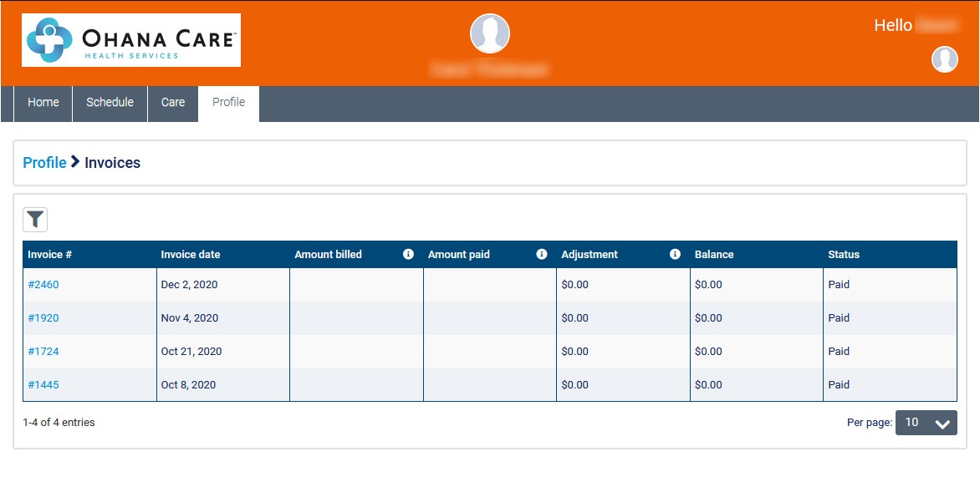Image resolution: width=980 pixels, height=477 pixels.
Task: Open invoice #1445
Action: point(43,385)
